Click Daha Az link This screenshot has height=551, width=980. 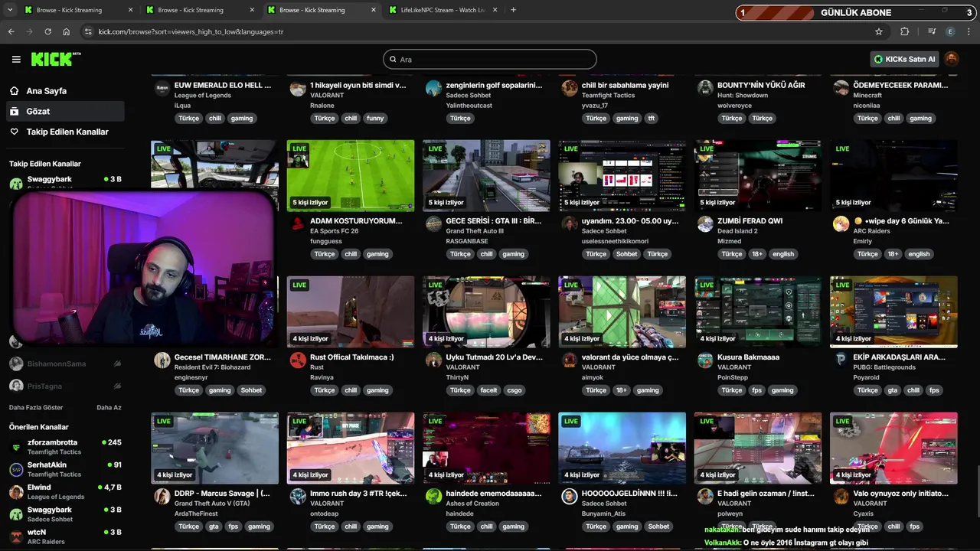pos(109,407)
